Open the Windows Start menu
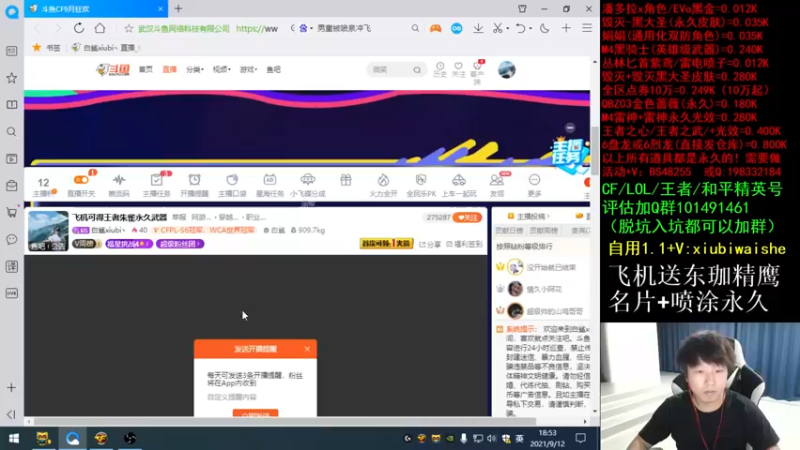The width and height of the screenshot is (800, 450). coord(14,438)
